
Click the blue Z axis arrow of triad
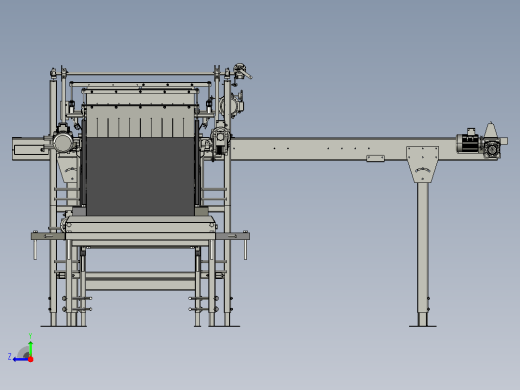20,359
